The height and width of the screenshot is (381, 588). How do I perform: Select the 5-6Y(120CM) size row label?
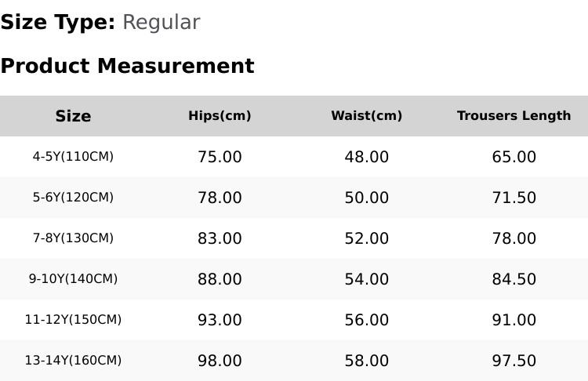pyautogui.click(x=73, y=198)
